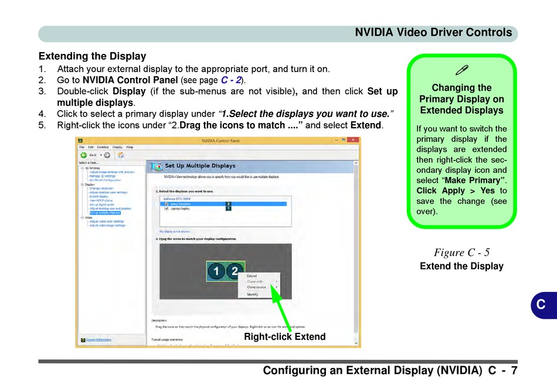The height and width of the screenshot is (392, 557).
Task: Expand the Clone source submenu arrow
Action: [276, 287]
